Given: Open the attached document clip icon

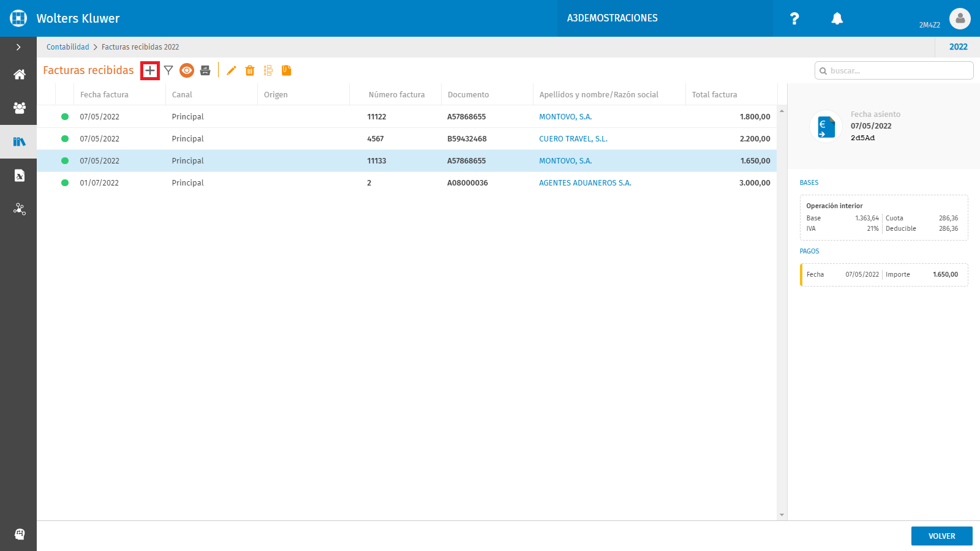Looking at the screenshot, I should click(x=286, y=70).
